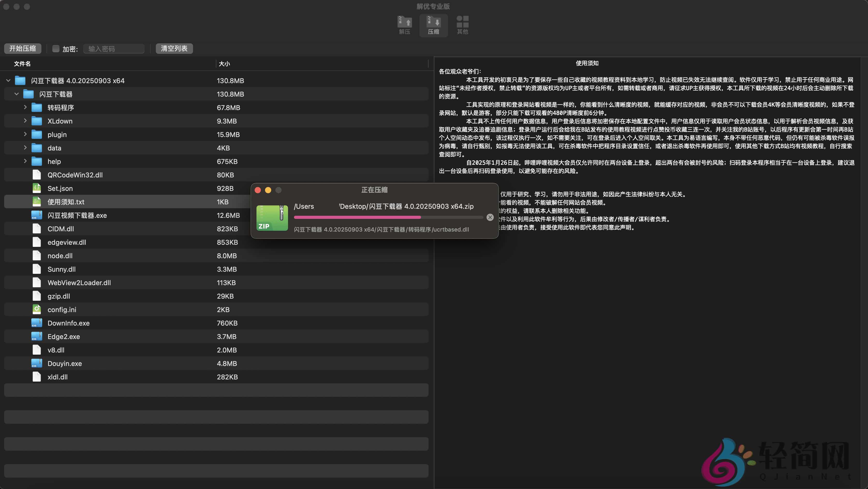
Task: Click the 闪豆视频下载器.exe file icon
Action: pyautogui.click(x=36, y=215)
